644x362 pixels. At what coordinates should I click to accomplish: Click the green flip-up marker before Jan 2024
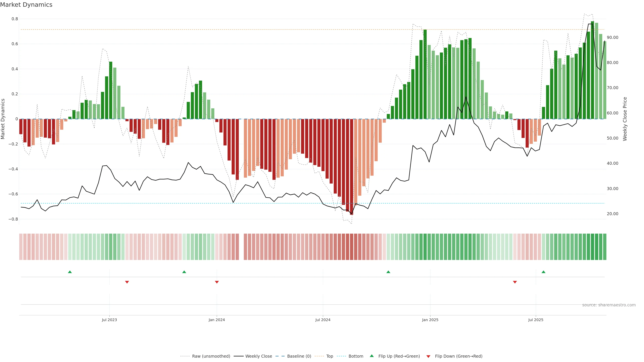coord(184,272)
